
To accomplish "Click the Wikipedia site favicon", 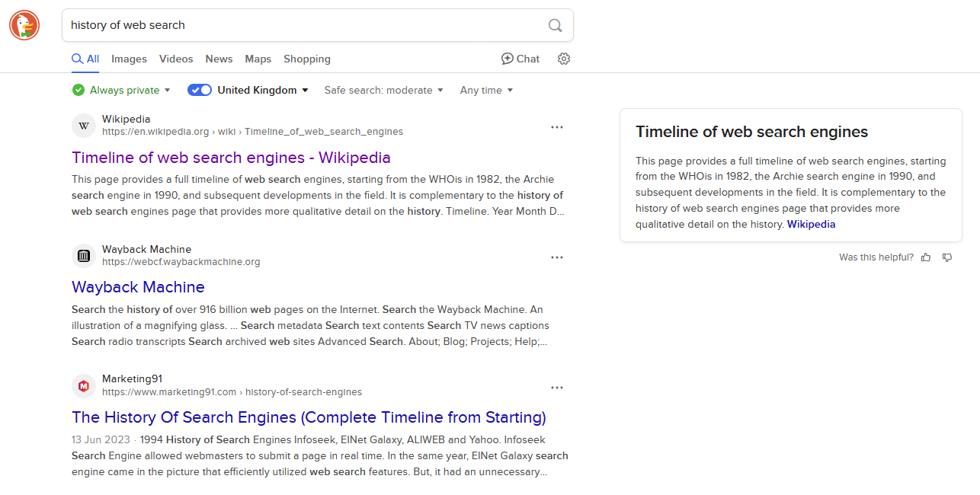I will click(84, 126).
